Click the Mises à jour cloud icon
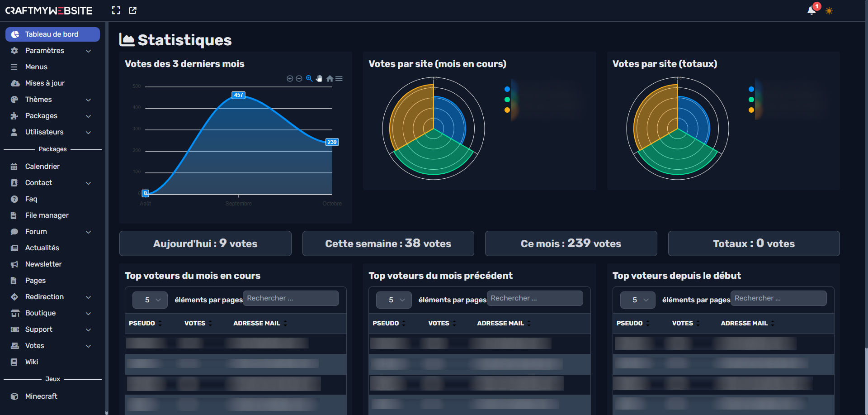868x415 pixels. click(x=15, y=83)
